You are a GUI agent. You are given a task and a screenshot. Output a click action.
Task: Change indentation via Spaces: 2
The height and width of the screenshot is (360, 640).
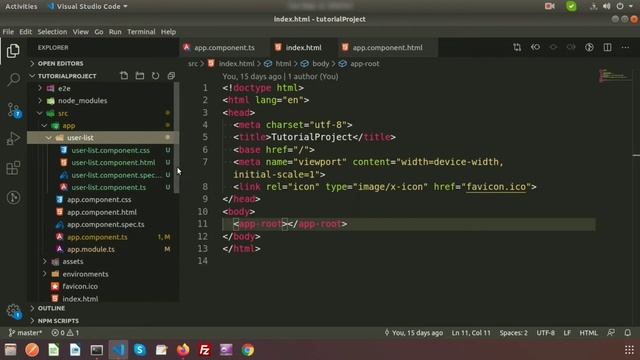pyautogui.click(x=514, y=333)
